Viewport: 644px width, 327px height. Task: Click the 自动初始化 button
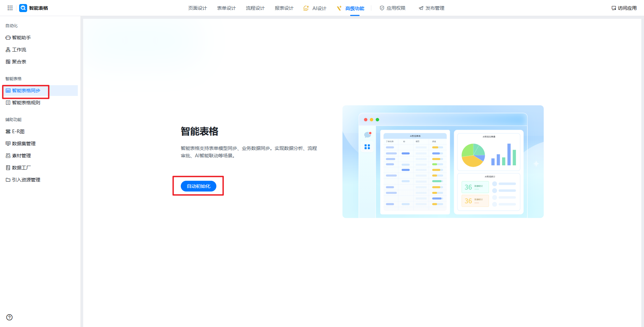tap(198, 186)
